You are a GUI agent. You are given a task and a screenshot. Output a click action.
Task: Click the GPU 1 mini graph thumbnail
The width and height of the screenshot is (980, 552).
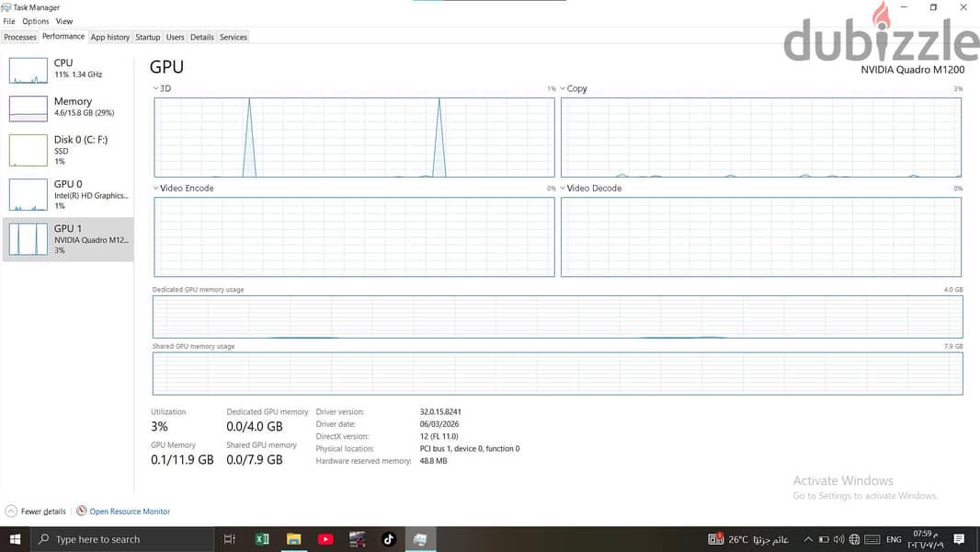point(28,239)
